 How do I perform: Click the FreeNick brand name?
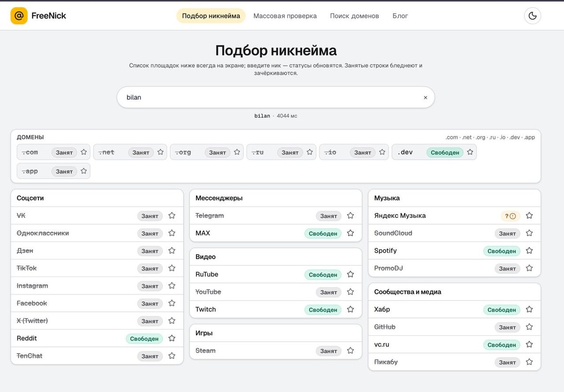coord(49,15)
